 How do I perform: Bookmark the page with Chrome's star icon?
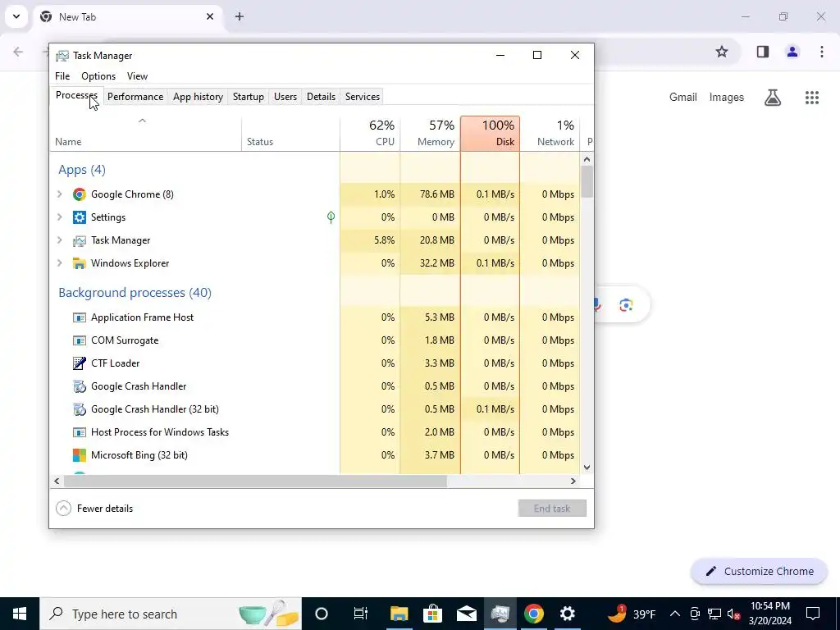tap(722, 52)
